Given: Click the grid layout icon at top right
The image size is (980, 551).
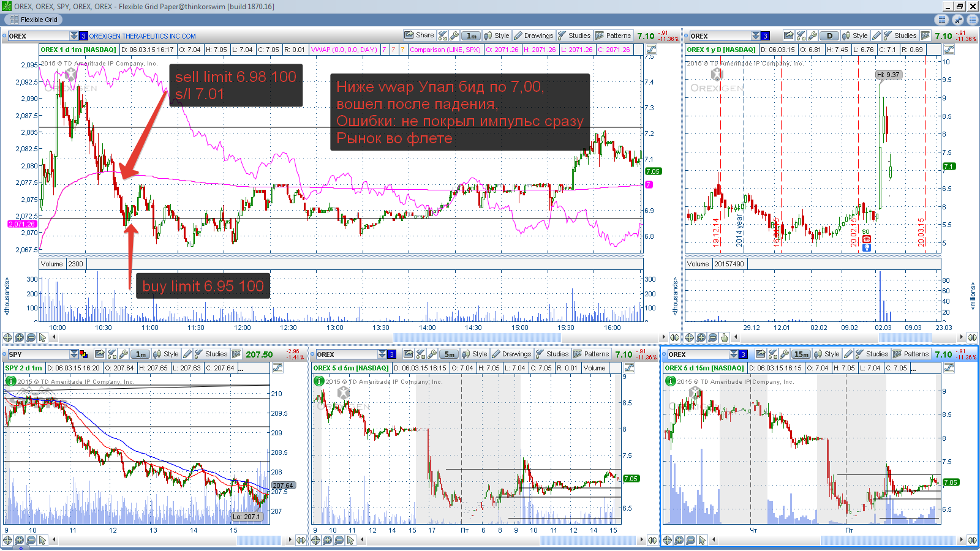Looking at the screenshot, I should coord(943,20).
